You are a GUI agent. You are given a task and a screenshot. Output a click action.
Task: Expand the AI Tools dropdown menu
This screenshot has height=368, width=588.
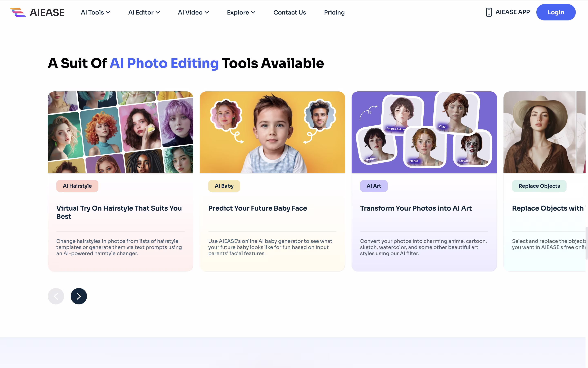point(96,12)
